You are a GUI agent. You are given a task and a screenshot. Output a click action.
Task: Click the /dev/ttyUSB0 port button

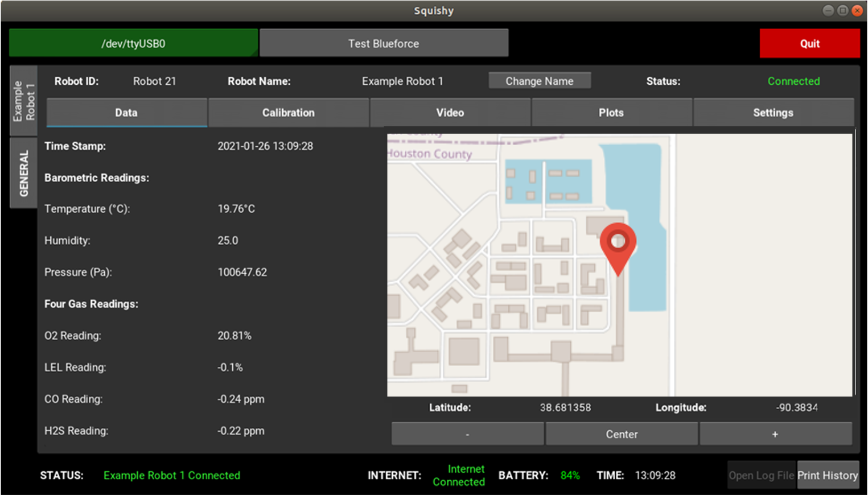pyautogui.click(x=133, y=43)
